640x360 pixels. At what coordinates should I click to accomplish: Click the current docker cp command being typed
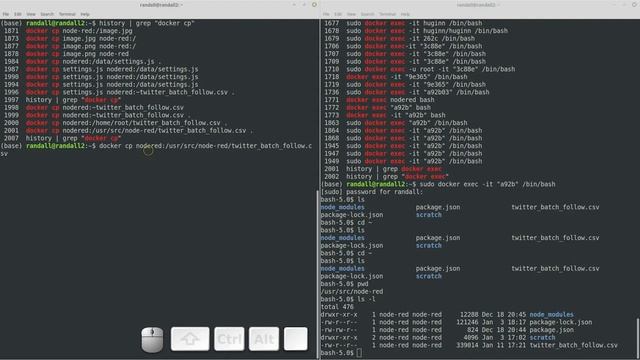point(205,146)
